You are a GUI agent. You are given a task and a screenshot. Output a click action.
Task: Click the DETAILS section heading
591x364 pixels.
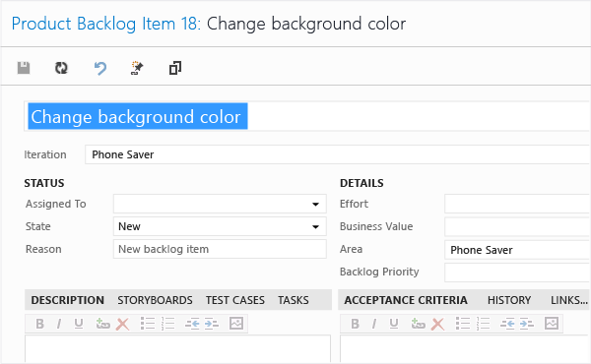tap(361, 183)
